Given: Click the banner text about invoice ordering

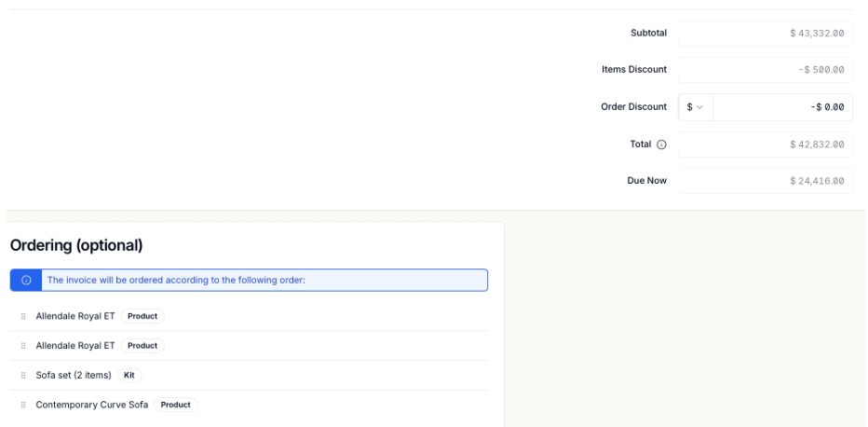Looking at the screenshot, I should 176,281.
